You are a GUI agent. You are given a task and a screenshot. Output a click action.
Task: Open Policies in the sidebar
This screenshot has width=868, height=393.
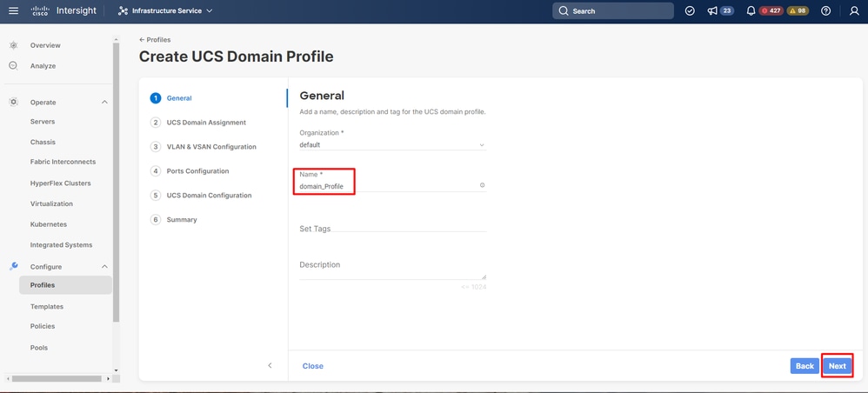click(43, 326)
